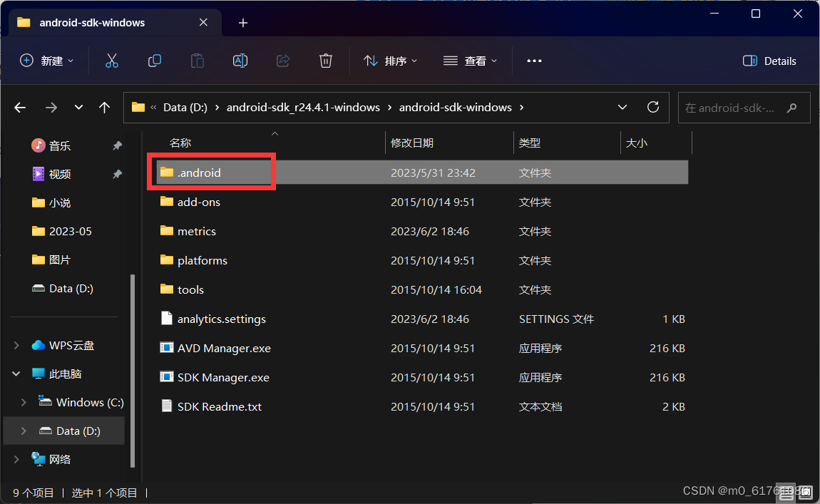Cut the selected .android folder
The width and height of the screenshot is (820, 504).
[x=112, y=61]
